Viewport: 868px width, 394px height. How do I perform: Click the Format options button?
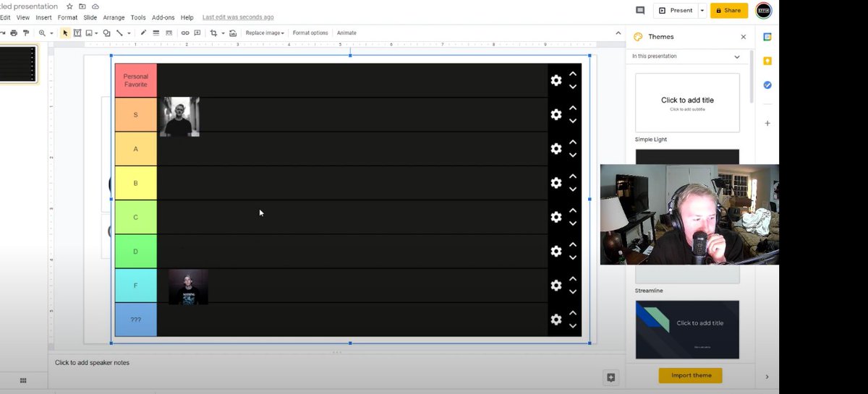click(310, 33)
